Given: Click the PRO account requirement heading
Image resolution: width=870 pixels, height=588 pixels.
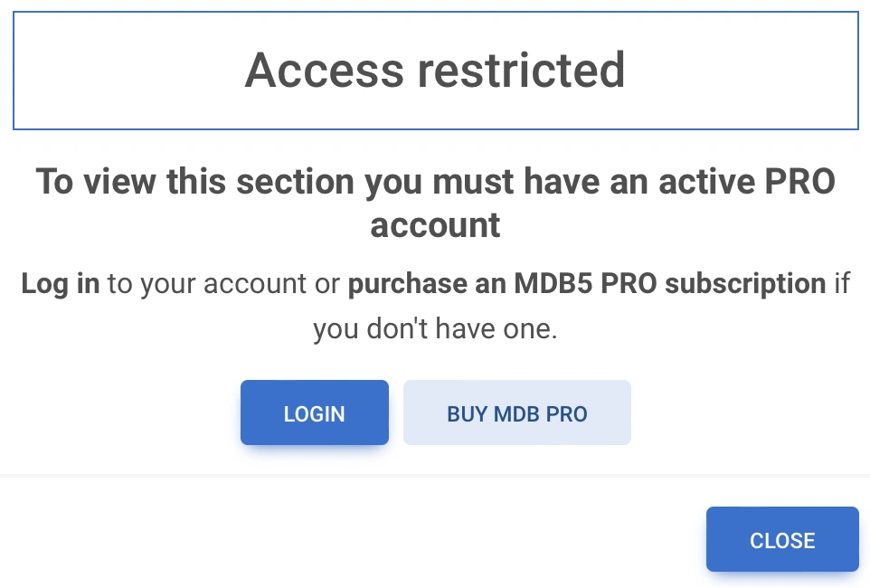Looking at the screenshot, I should [x=434, y=203].
